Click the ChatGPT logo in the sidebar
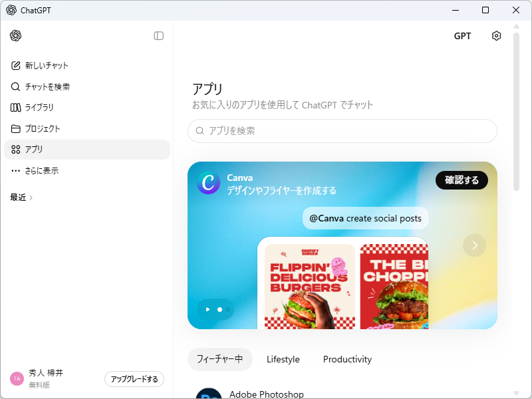This screenshot has width=532, height=399. pos(15,36)
